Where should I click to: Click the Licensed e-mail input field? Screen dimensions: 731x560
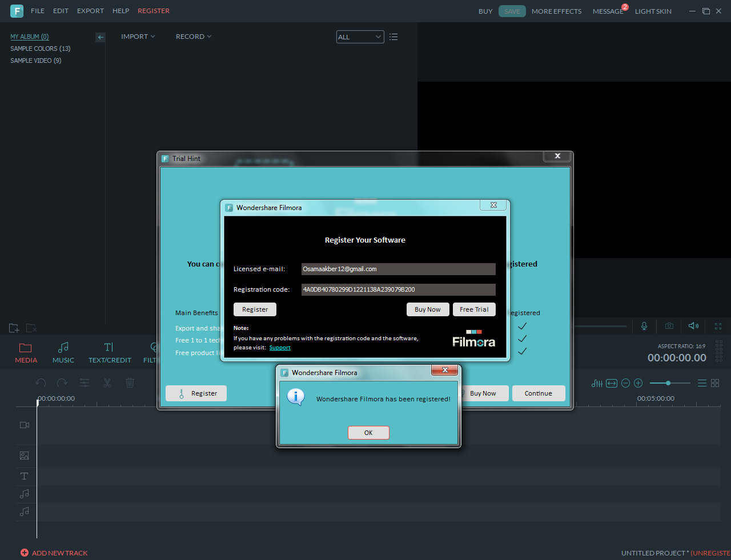point(399,269)
